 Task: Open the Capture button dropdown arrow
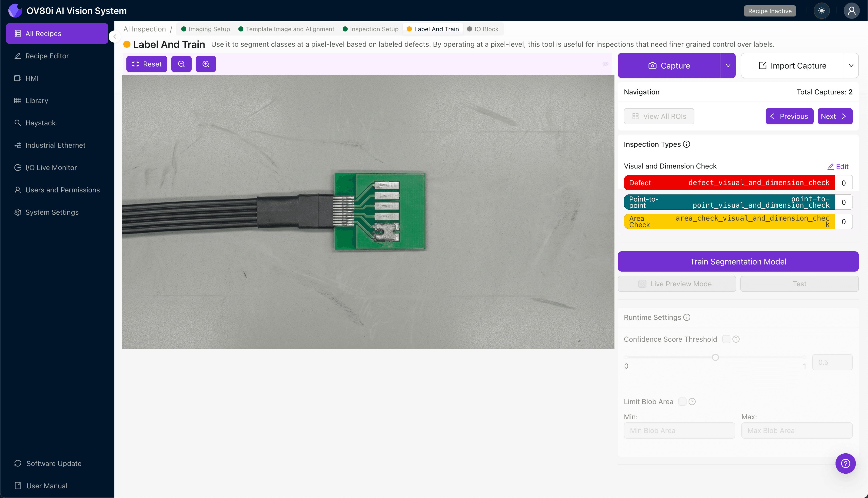pyautogui.click(x=728, y=65)
